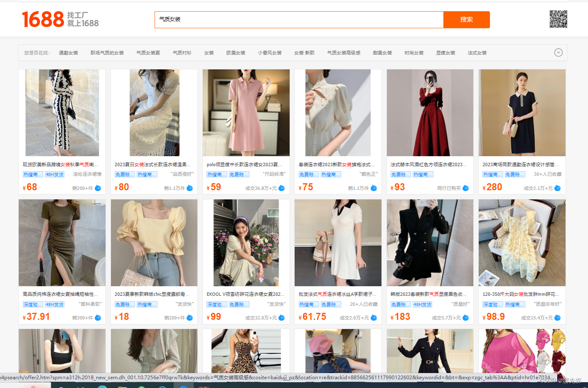
Task: Open the EKOOL floral dress thumbnail
Action: pos(246,243)
